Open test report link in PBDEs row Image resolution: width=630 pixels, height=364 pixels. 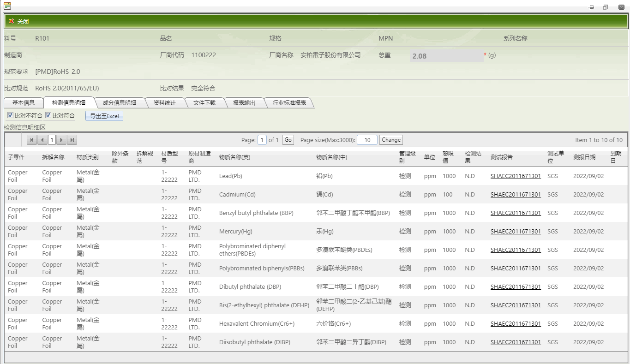(516, 250)
